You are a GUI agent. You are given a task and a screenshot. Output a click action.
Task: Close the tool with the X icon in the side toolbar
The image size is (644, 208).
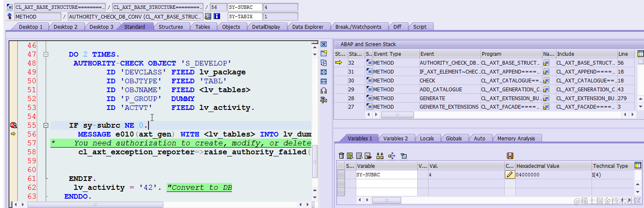pyautogui.click(x=324, y=44)
